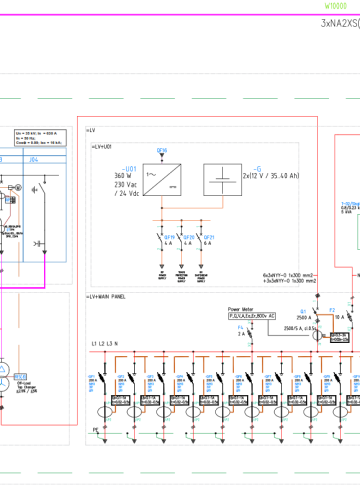Click the off-load tap changer transformer symbol
360x490 pixels.
(x=3, y=377)
